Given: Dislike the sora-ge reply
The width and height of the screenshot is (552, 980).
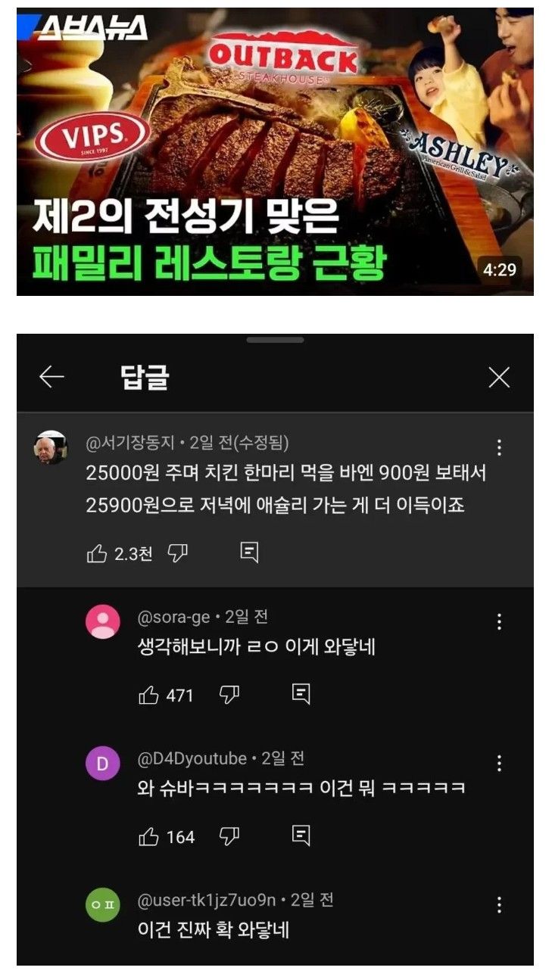Looking at the screenshot, I should [x=229, y=695].
